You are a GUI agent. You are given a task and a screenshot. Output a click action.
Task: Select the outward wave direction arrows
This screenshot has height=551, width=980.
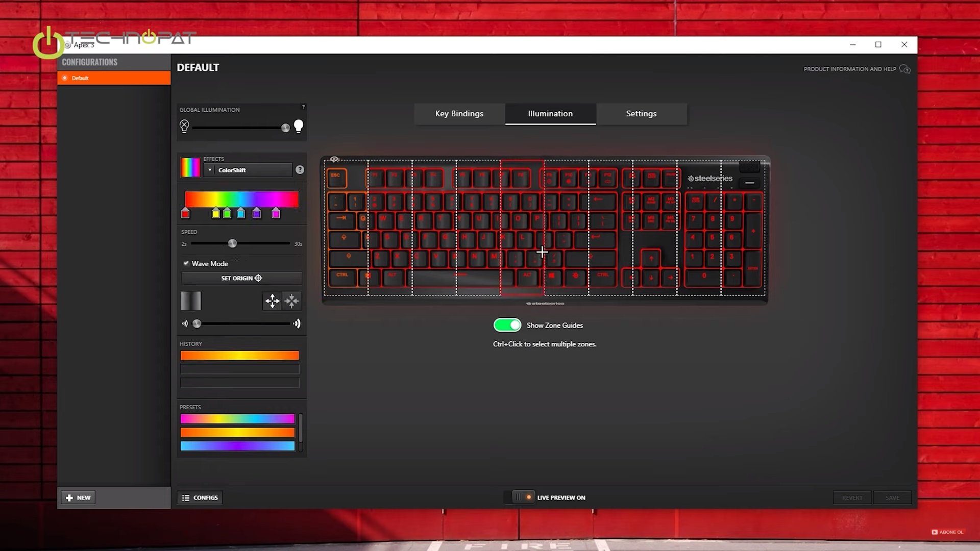[273, 301]
